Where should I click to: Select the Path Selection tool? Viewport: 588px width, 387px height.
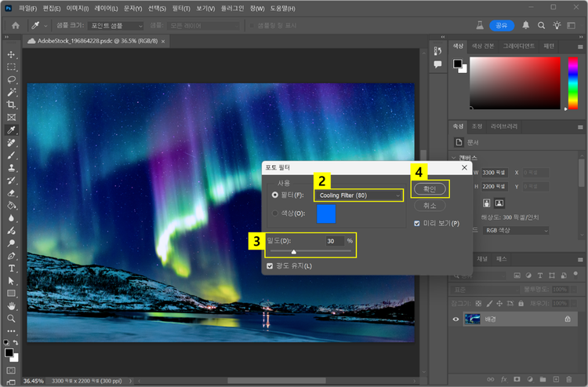pos(11,281)
